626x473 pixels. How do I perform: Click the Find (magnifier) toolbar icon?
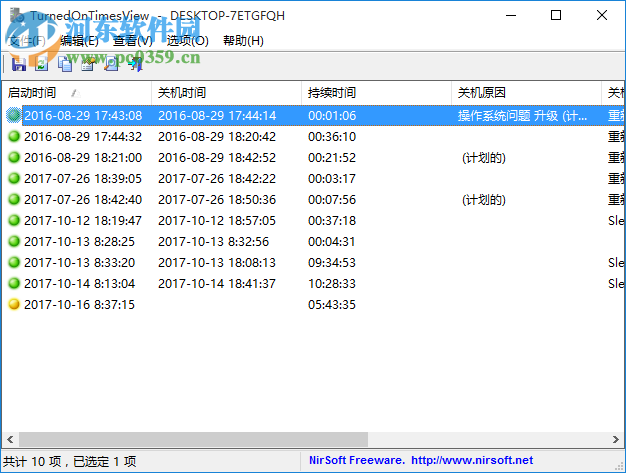tap(111, 64)
